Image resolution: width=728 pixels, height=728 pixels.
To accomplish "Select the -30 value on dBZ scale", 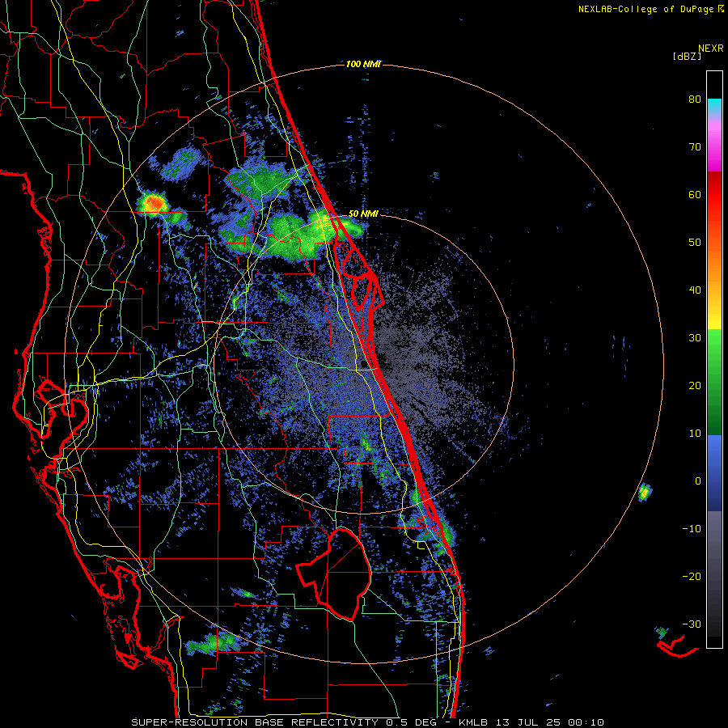I will point(692,624).
